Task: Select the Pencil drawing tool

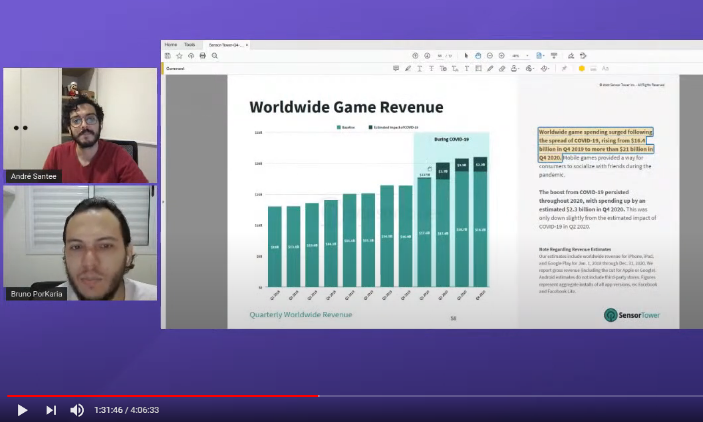Action: coord(490,68)
